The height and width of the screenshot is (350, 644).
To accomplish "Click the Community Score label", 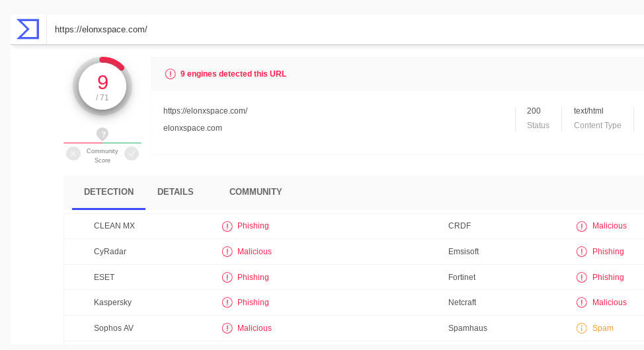I will pos(102,155).
